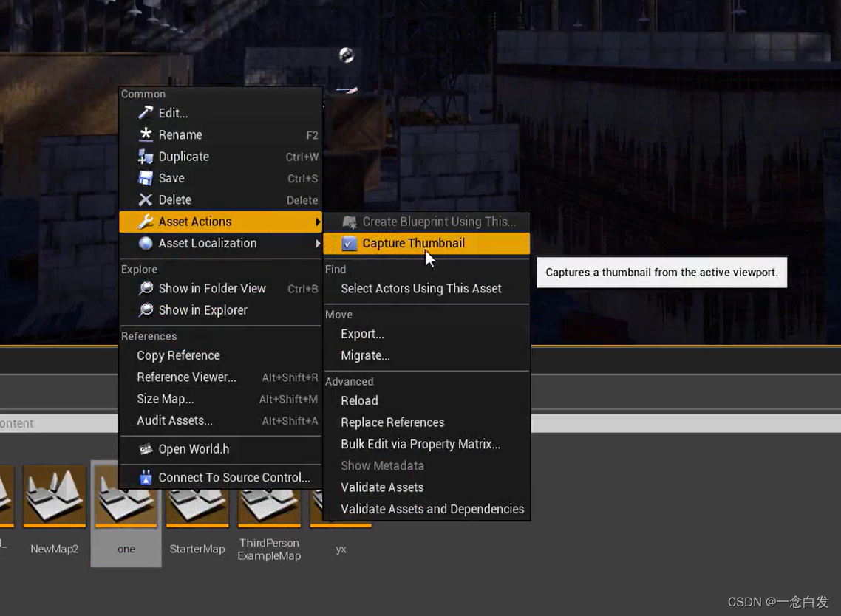Click the Save floppy disk icon
This screenshot has width=841, height=616.
146,178
